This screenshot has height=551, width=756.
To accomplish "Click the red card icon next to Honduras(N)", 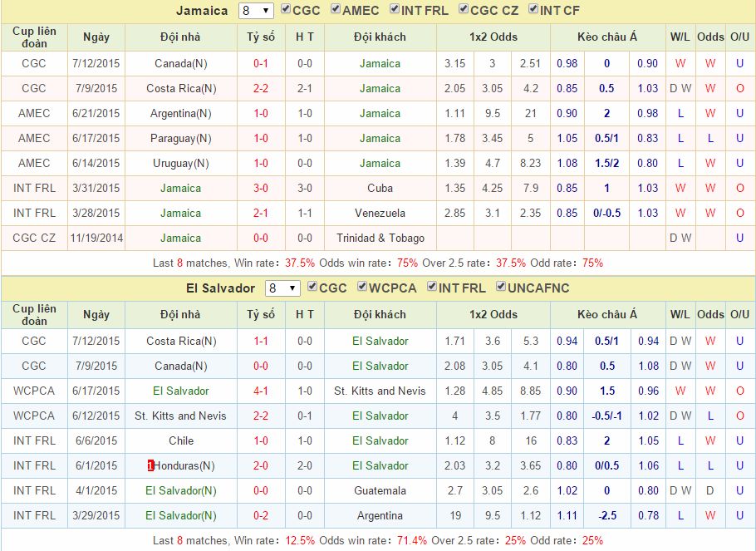I will click(x=150, y=465).
